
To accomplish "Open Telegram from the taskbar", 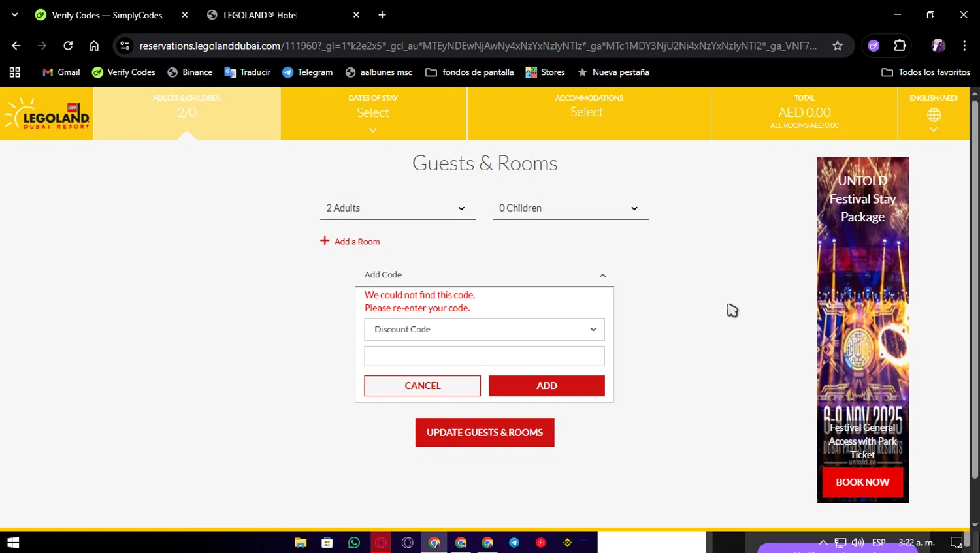I will tap(514, 543).
